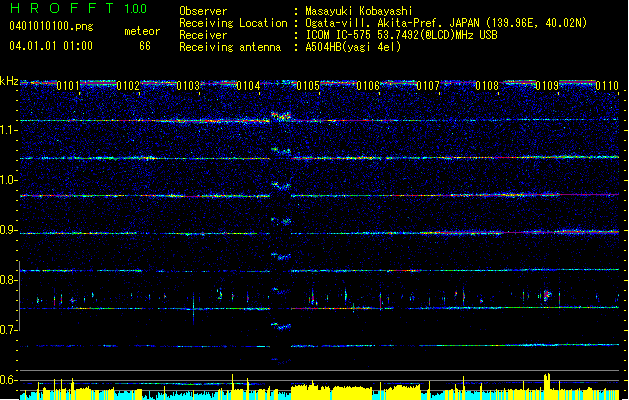
Task: Click the 'Receiving antenna' field label
Action: click(x=230, y=47)
